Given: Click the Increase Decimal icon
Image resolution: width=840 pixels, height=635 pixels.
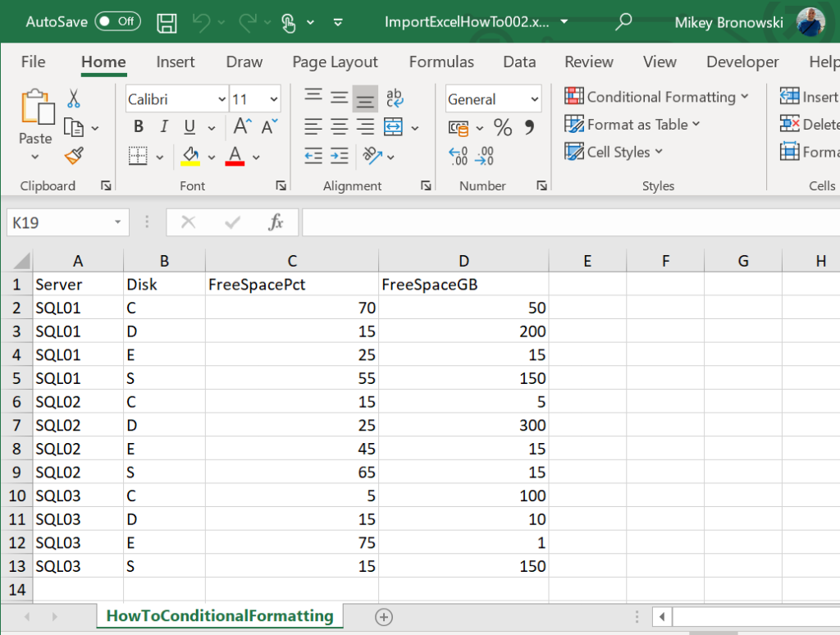Looking at the screenshot, I should 459,155.
